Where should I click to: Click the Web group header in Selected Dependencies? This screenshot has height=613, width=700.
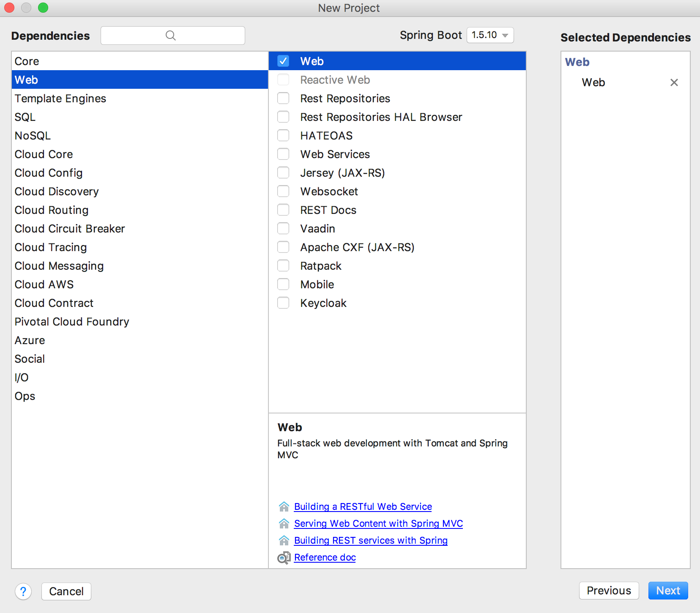point(577,62)
